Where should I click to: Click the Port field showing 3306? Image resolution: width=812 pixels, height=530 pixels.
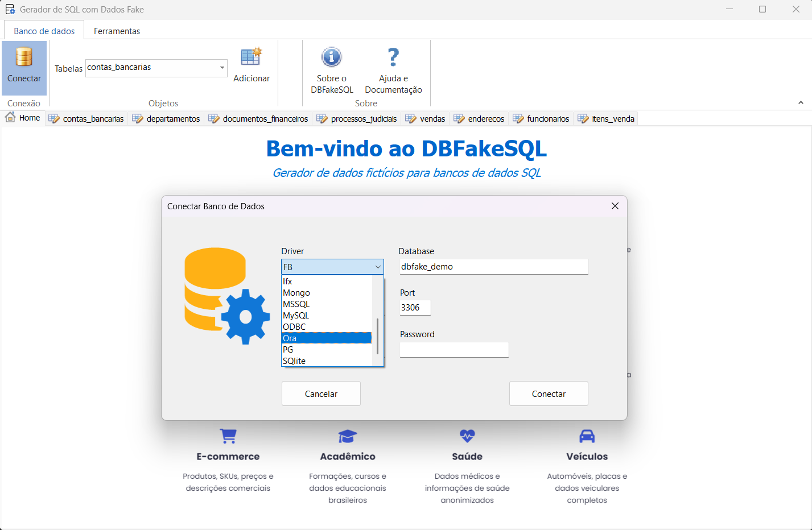415,308
